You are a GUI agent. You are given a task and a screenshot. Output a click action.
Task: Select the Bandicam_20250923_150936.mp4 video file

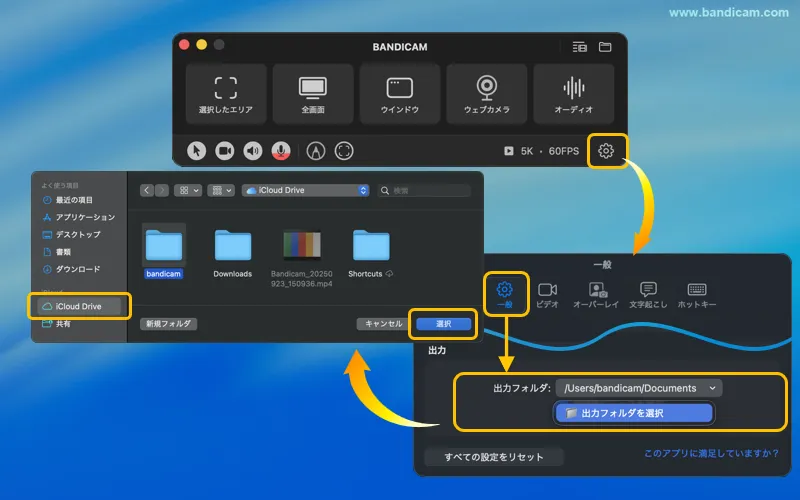pyautogui.click(x=302, y=258)
